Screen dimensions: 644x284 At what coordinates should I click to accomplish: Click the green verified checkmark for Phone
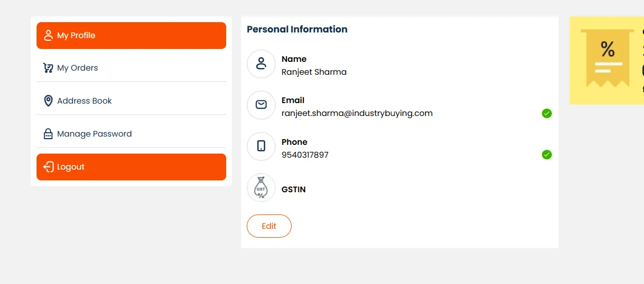click(x=547, y=155)
